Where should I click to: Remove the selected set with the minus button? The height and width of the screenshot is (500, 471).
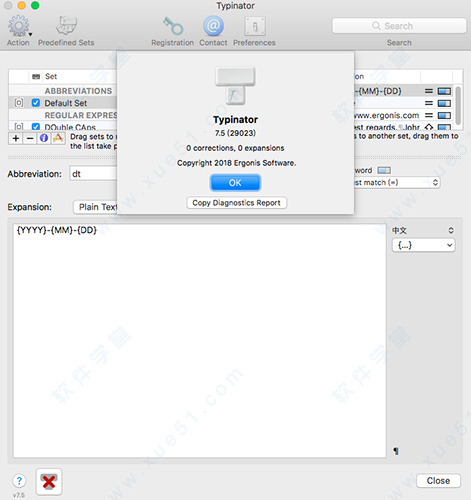click(30, 138)
